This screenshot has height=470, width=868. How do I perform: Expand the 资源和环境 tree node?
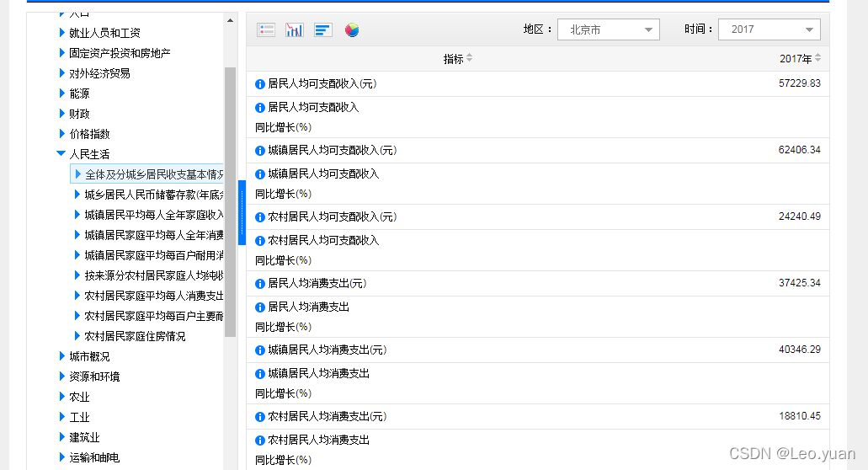click(62, 377)
